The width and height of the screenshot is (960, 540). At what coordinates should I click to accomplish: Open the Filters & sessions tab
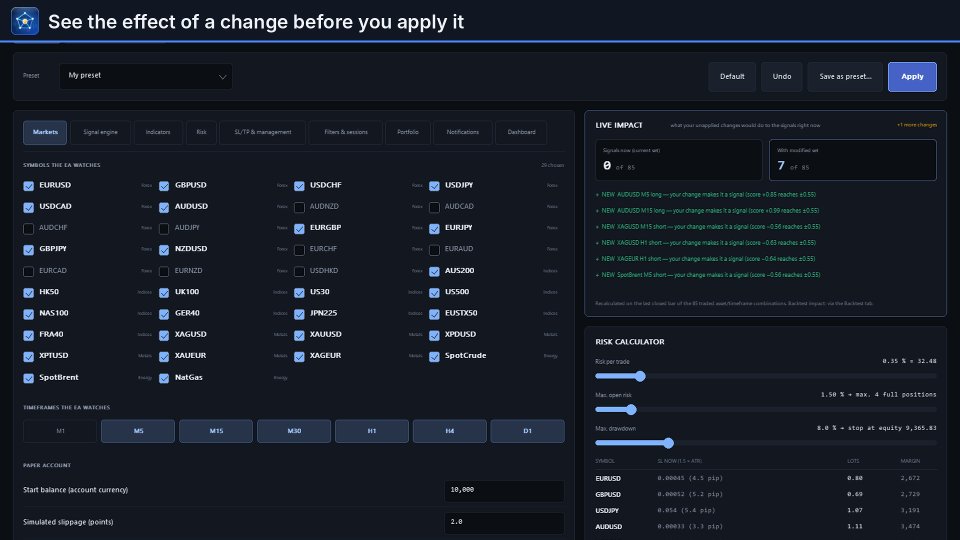click(x=346, y=132)
